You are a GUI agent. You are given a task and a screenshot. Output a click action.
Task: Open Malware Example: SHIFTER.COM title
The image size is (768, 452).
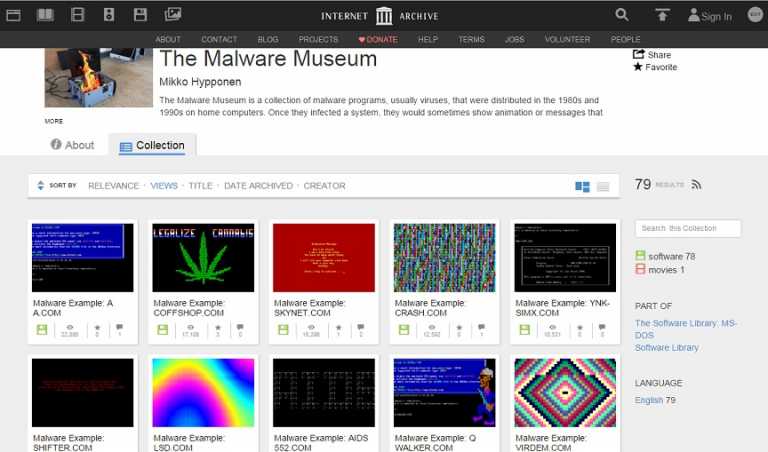[x=69, y=443]
